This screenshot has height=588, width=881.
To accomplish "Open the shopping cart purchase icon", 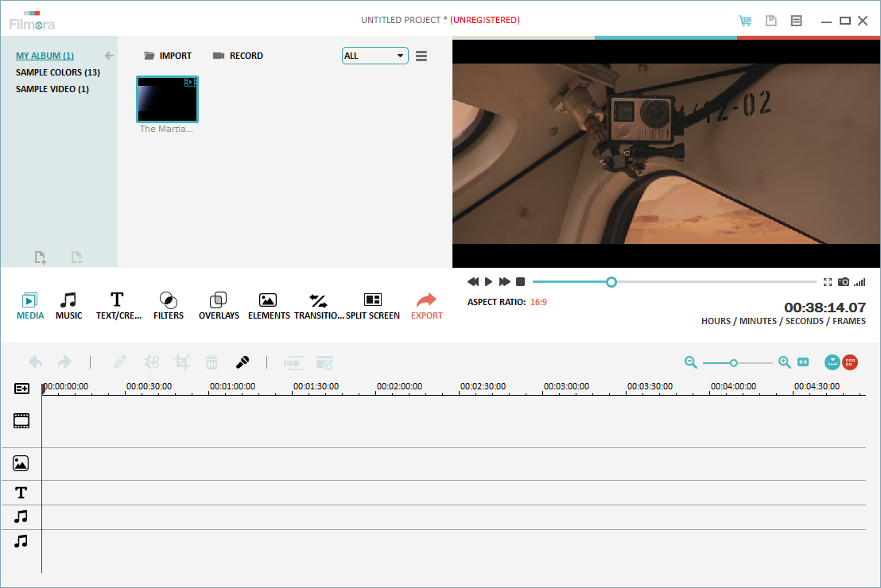I will click(745, 21).
